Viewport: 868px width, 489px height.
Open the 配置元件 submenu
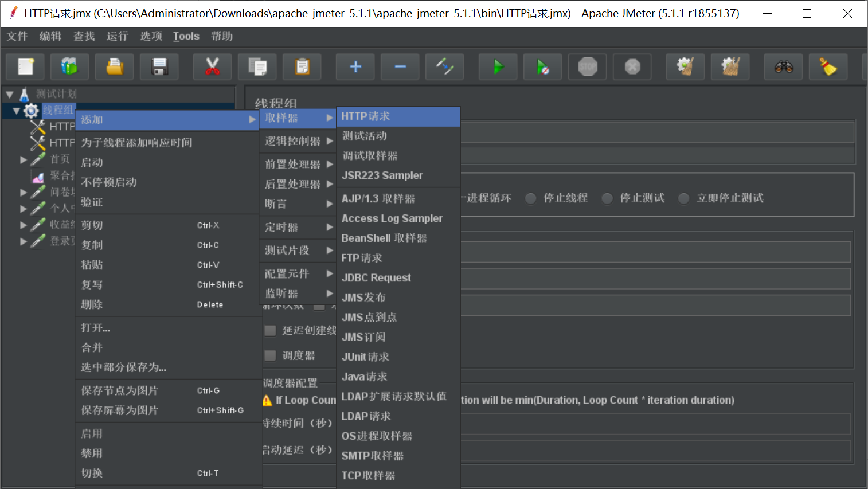click(x=298, y=274)
